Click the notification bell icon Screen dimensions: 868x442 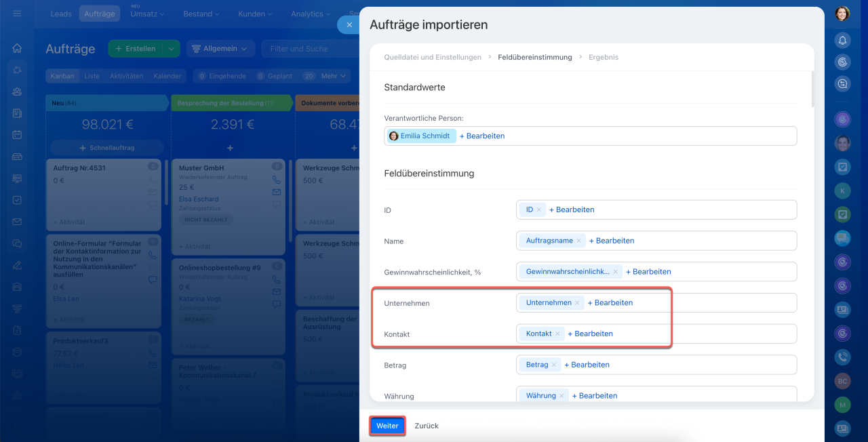(842, 41)
